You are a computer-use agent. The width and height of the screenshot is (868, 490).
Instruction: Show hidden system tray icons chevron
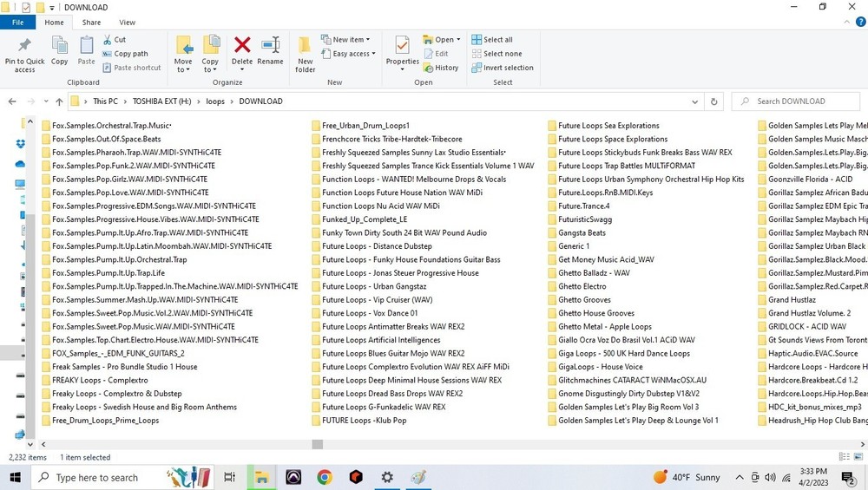[739, 477]
